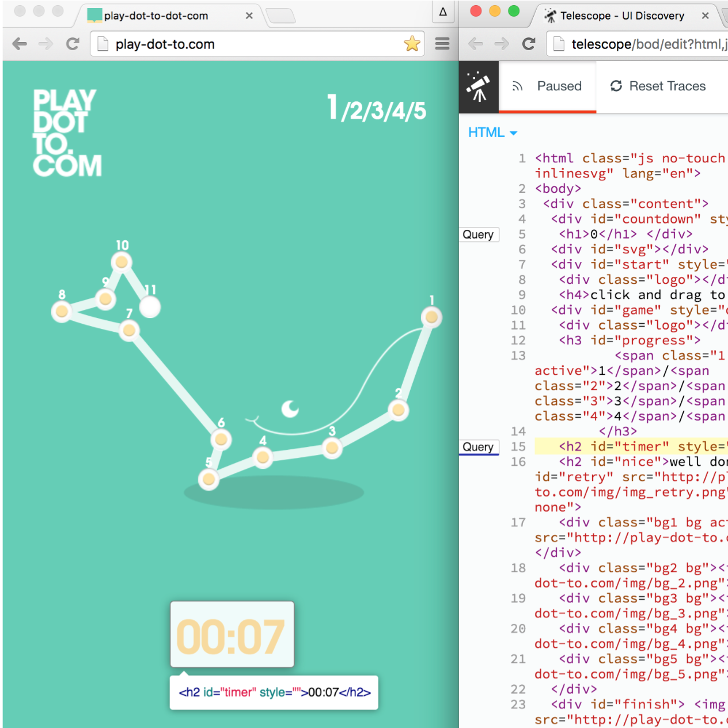The width and height of the screenshot is (728, 728).
Task: Go back in the play-dot-to.com browser window
Action: (20, 44)
